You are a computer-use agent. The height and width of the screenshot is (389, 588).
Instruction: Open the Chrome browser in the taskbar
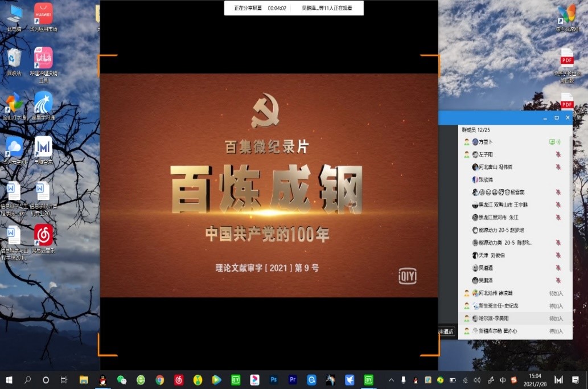(160, 379)
